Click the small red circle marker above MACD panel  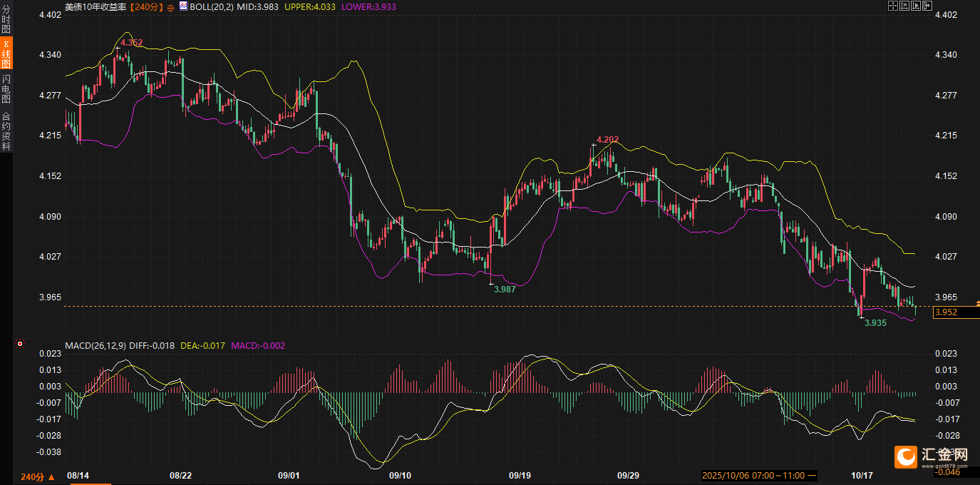click(20, 344)
